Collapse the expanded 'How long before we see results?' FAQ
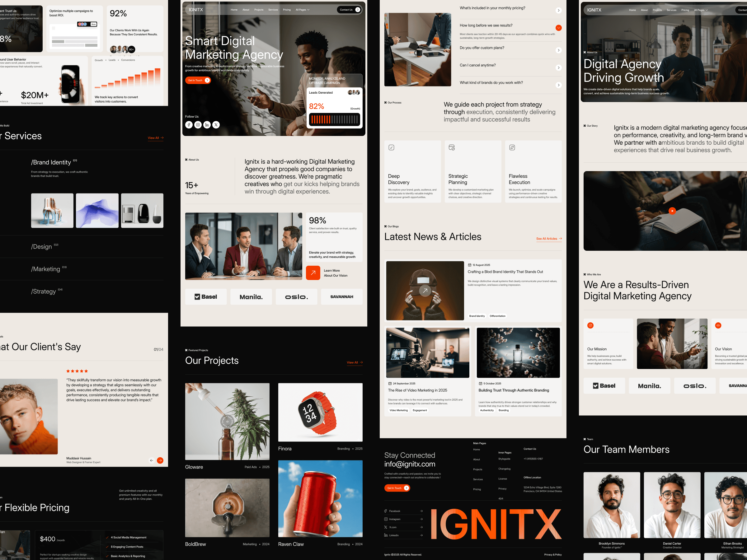747x560 pixels. [x=559, y=28]
